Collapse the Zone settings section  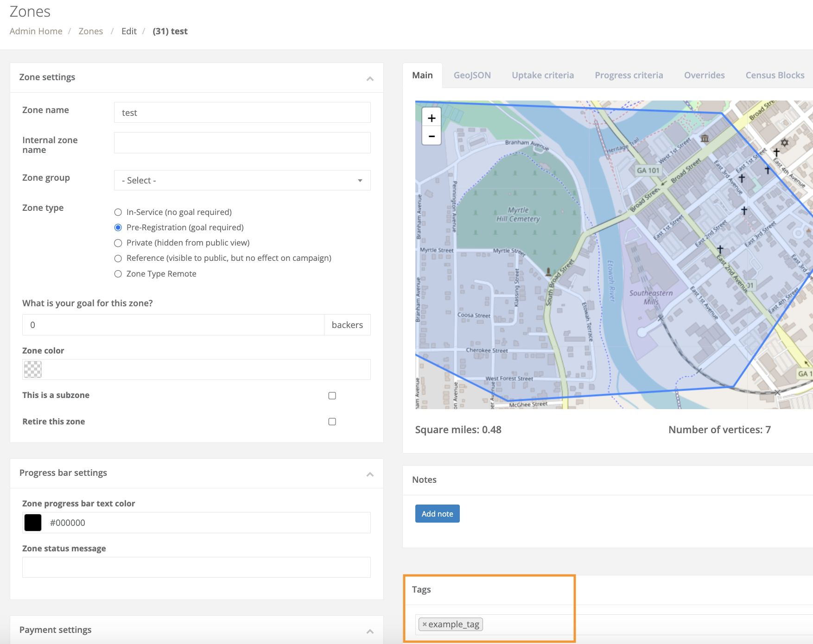click(x=370, y=78)
